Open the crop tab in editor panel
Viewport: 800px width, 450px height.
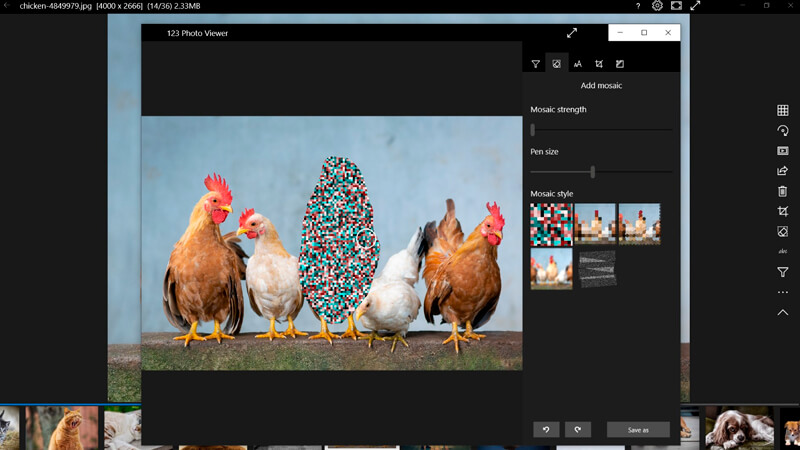[x=598, y=64]
